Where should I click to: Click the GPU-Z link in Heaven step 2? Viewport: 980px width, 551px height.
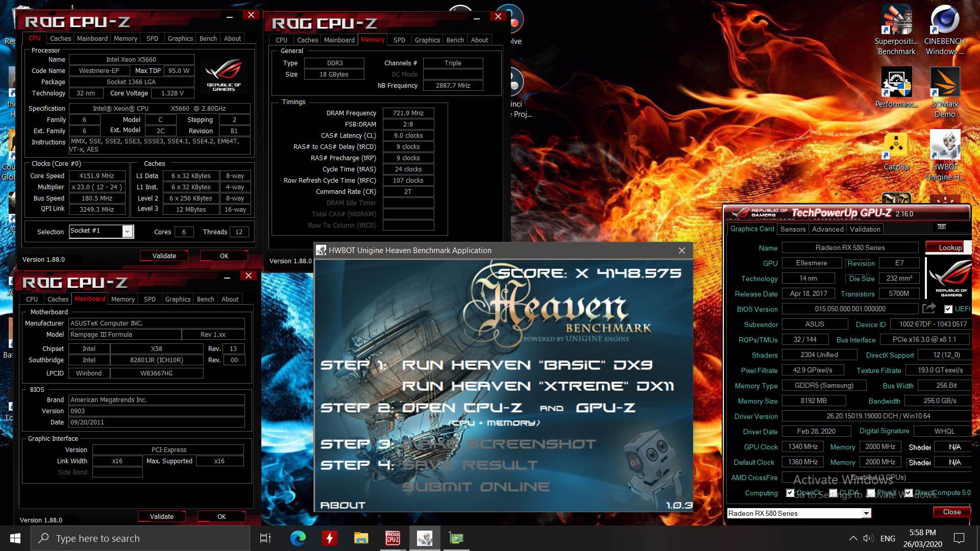(605, 408)
